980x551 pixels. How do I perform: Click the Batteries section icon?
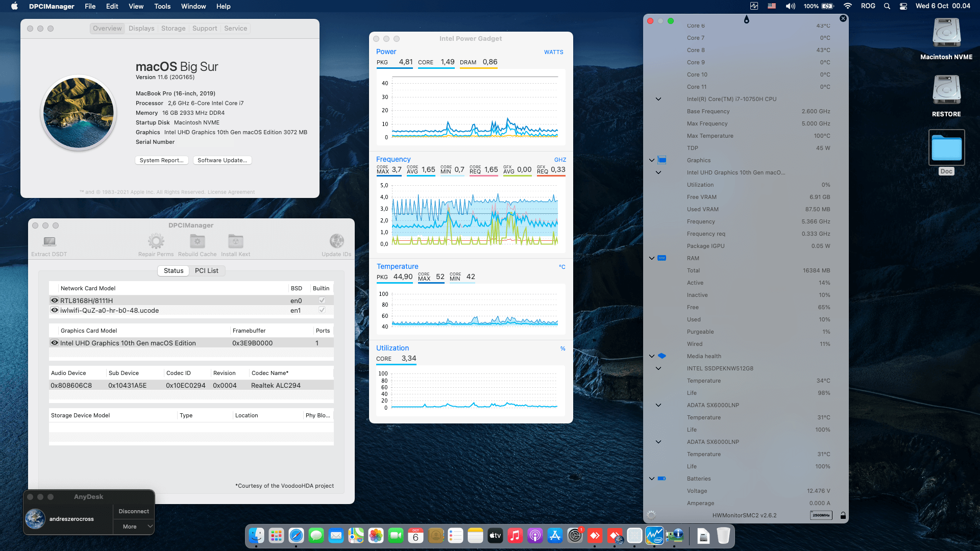click(x=662, y=479)
